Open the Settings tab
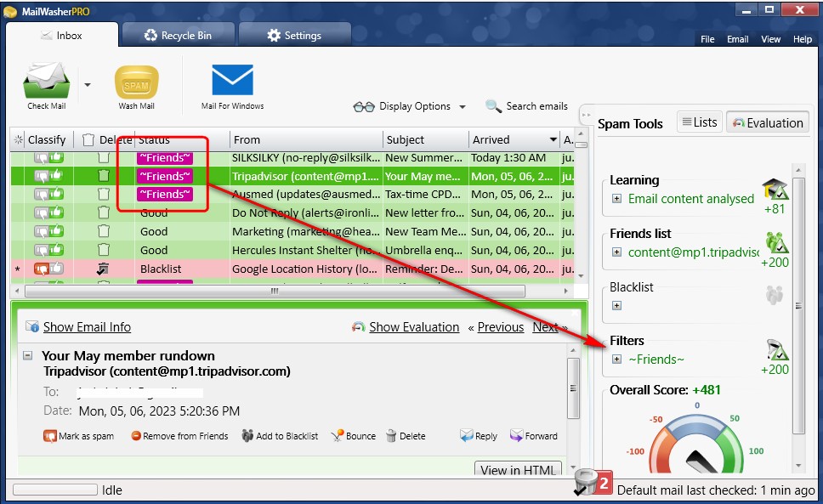The image size is (823, 504). point(294,36)
